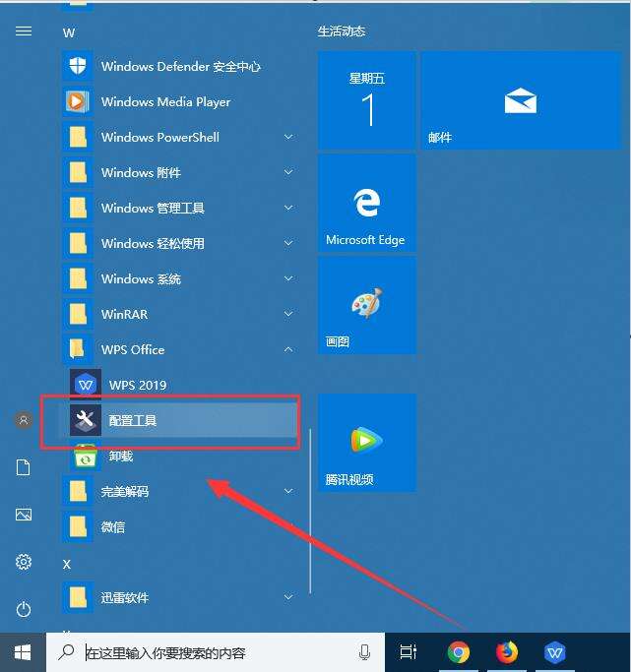Open WPS from the taskbar icon
Image resolution: width=631 pixels, height=672 pixels.
point(554,652)
